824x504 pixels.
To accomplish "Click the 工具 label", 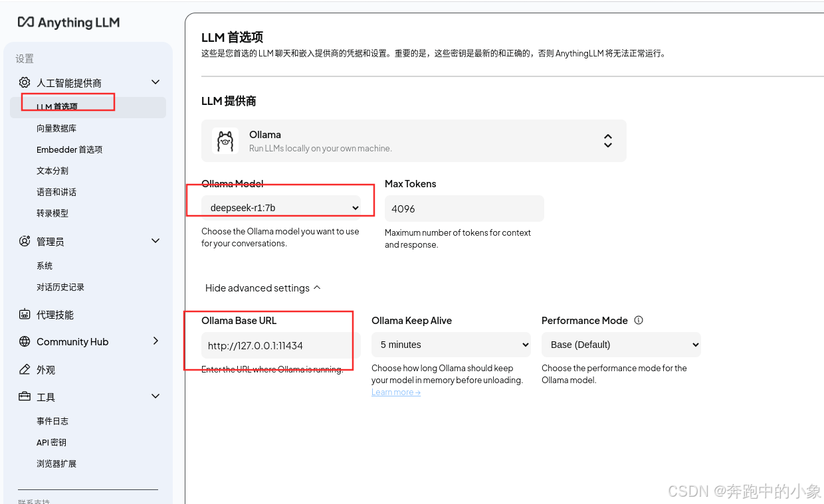I will (46, 397).
